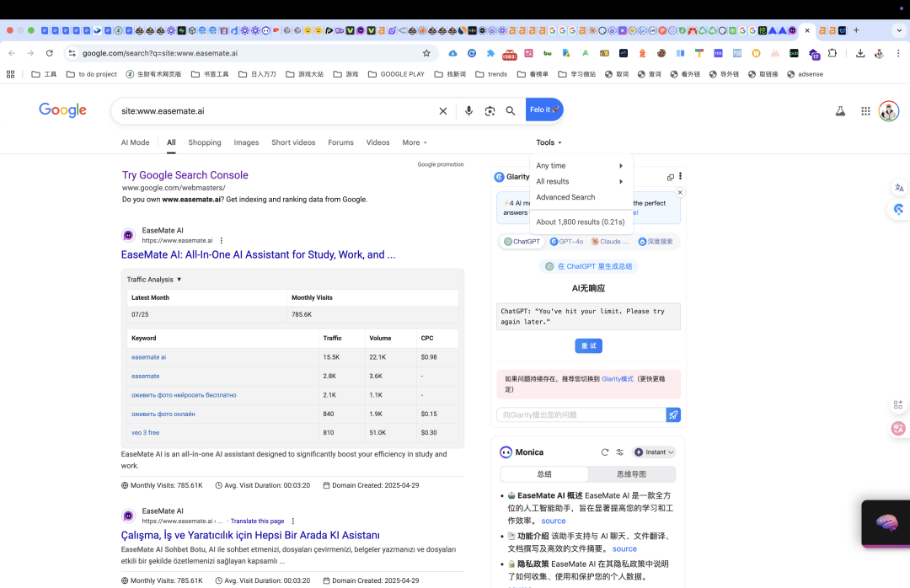Screen dimensions: 910x588
Task: Open Google Search Labs flask icon
Action: 840,111
